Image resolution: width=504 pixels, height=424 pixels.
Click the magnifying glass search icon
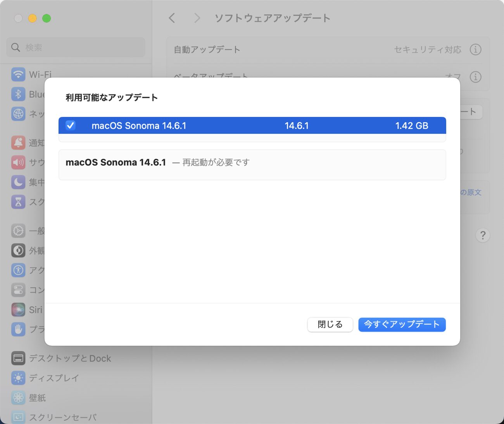coord(16,47)
